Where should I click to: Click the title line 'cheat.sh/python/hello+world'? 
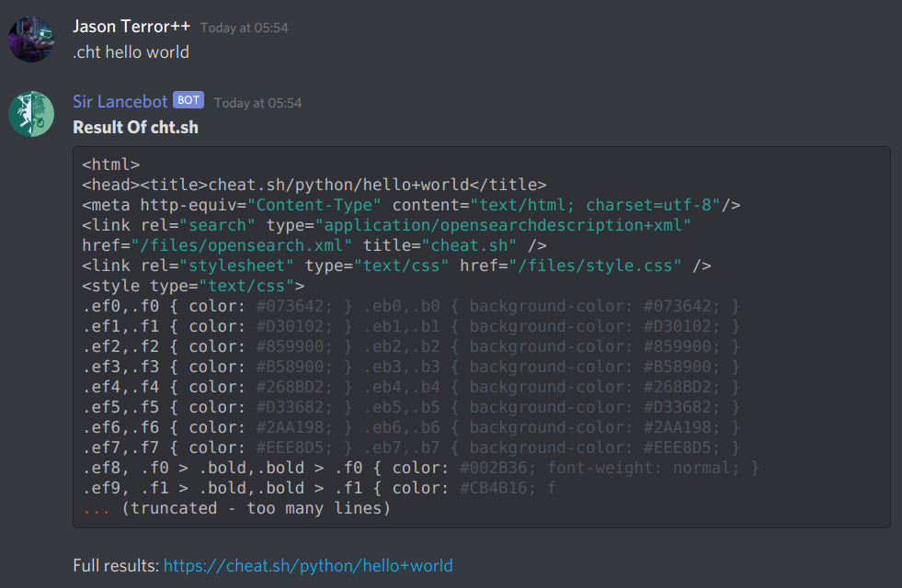coord(314,185)
